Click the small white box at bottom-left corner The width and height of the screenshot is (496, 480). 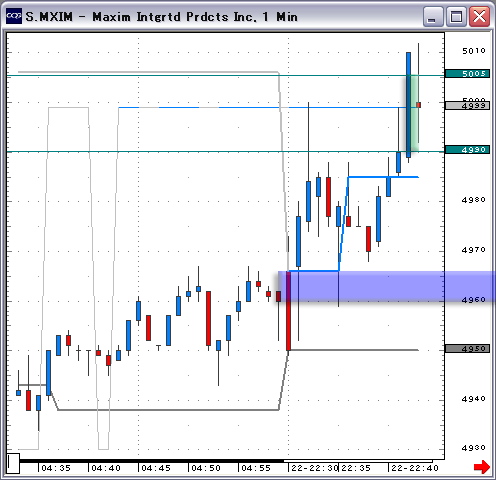click(13, 463)
